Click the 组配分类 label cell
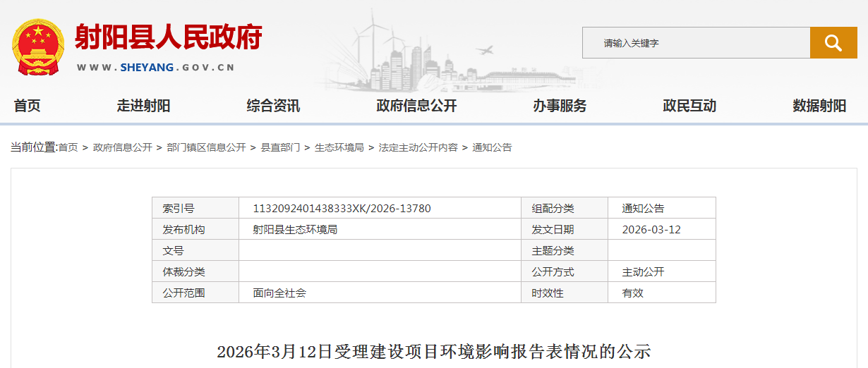Image resolution: width=868 pixels, height=368 pixels. [x=564, y=208]
